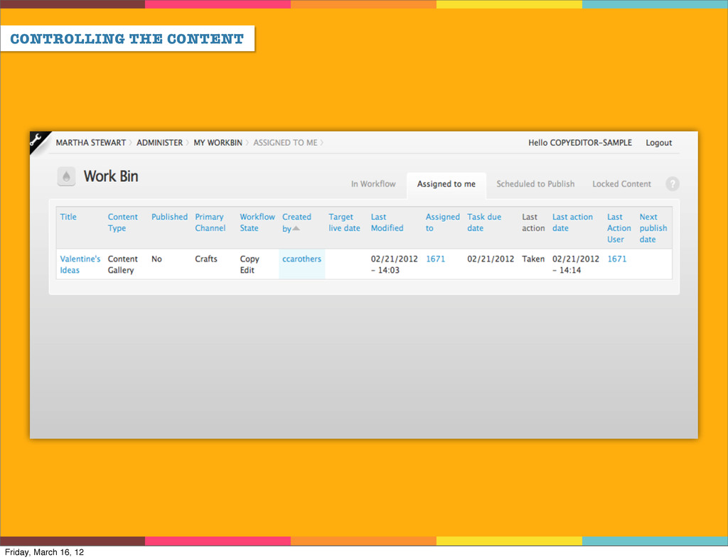The height and width of the screenshot is (560, 728).
Task: Open the help question mark icon
Action: click(673, 184)
